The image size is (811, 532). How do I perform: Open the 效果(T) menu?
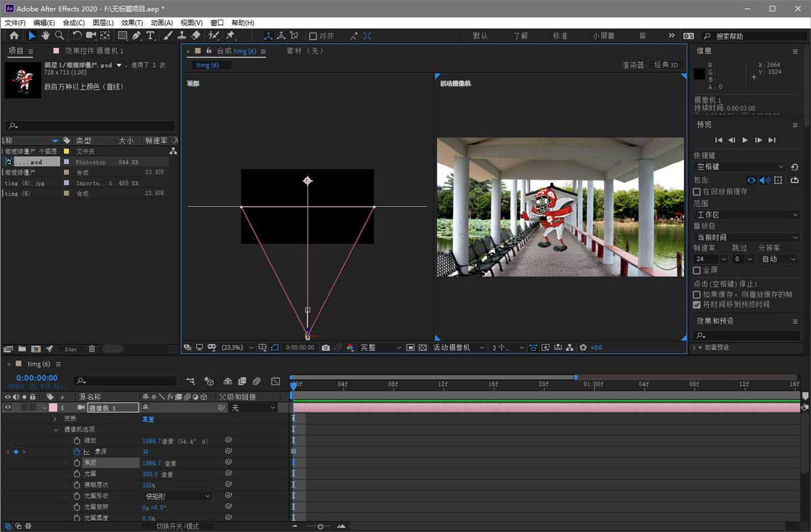pyautogui.click(x=132, y=23)
